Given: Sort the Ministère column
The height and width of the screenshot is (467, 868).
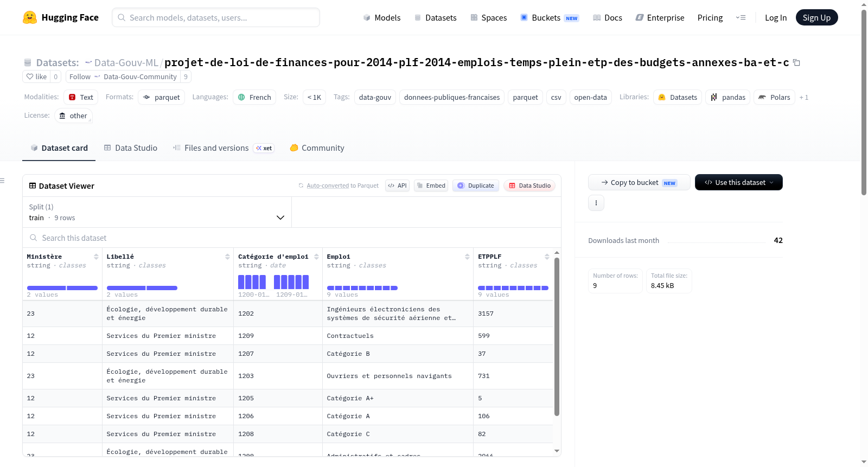Looking at the screenshot, I should coord(96,257).
